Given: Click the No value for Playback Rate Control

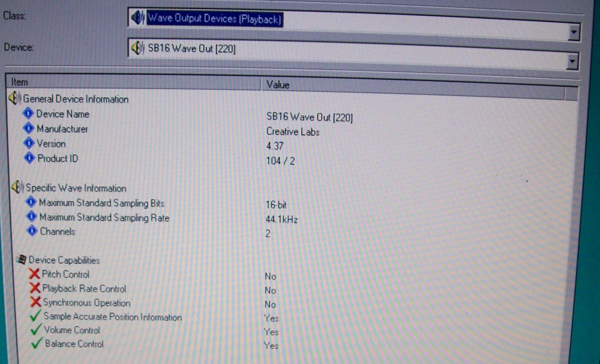Looking at the screenshot, I should click(270, 291).
